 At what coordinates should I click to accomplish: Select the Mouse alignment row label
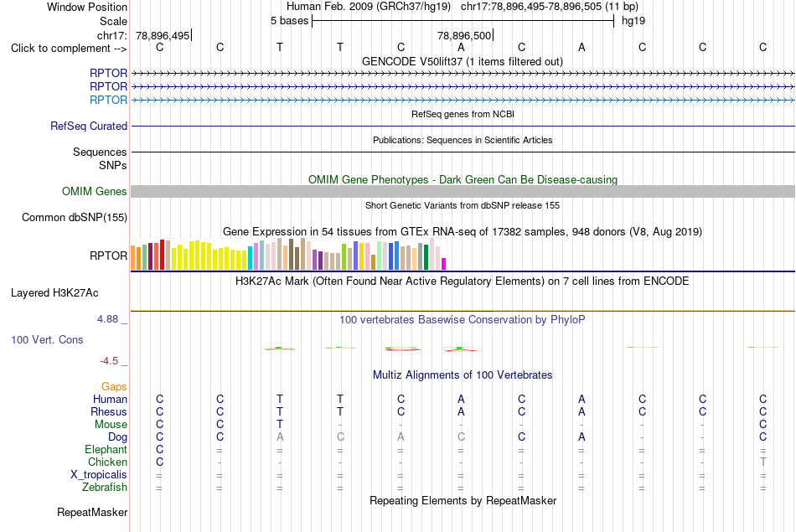[x=111, y=425]
